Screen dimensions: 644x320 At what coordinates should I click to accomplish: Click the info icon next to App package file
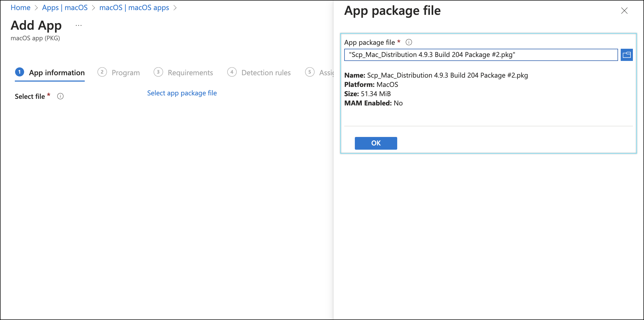click(x=409, y=42)
